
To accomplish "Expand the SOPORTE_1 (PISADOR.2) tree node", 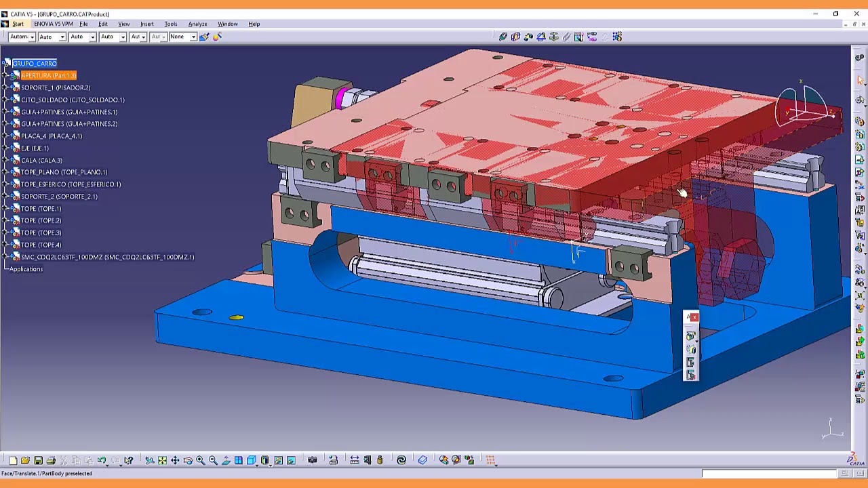I will tap(6, 87).
